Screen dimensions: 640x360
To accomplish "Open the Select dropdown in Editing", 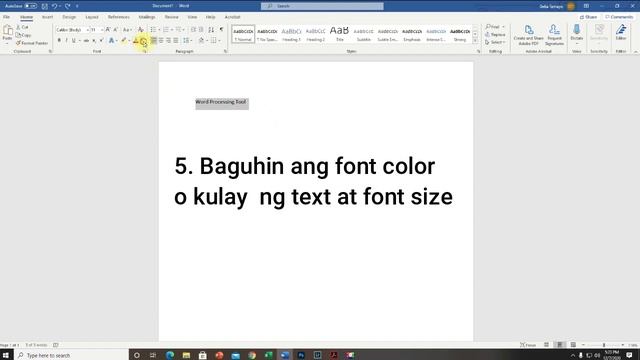I will tap(495, 42).
